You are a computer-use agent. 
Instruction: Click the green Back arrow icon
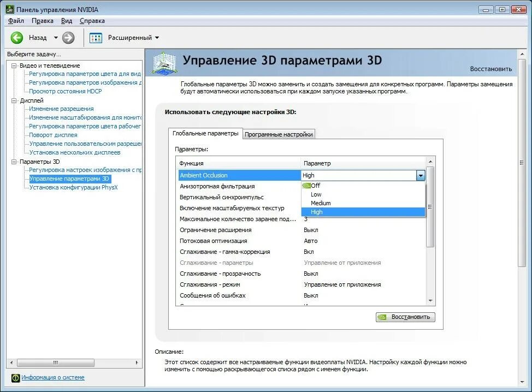16,38
